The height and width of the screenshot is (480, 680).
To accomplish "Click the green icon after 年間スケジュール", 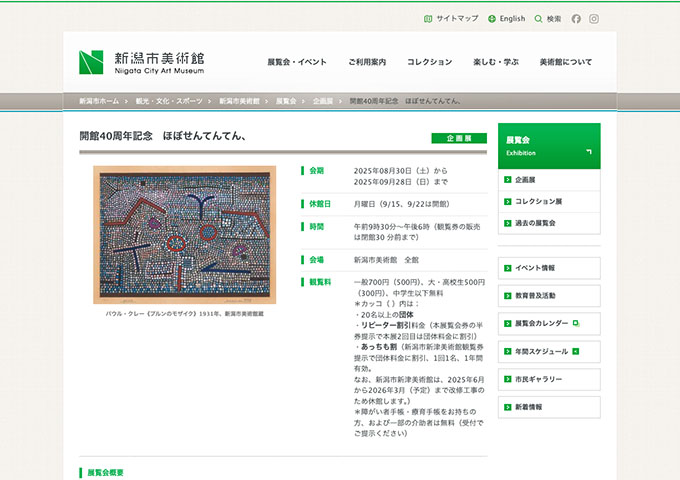I will (x=576, y=351).
